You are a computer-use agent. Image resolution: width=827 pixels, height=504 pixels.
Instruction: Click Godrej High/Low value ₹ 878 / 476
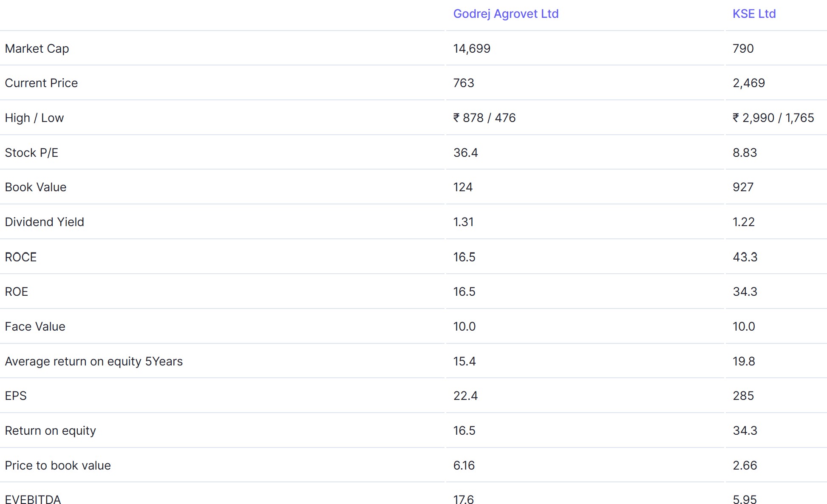pyautogui.click(x=484, y=118)
